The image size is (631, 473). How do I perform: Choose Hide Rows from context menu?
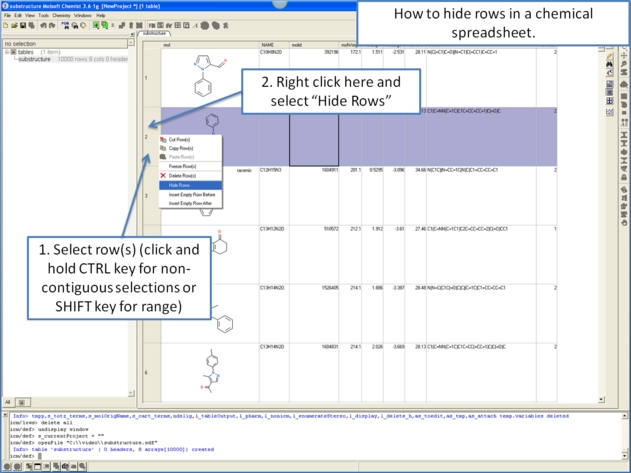pyautogui.click(x=180, y=185)
